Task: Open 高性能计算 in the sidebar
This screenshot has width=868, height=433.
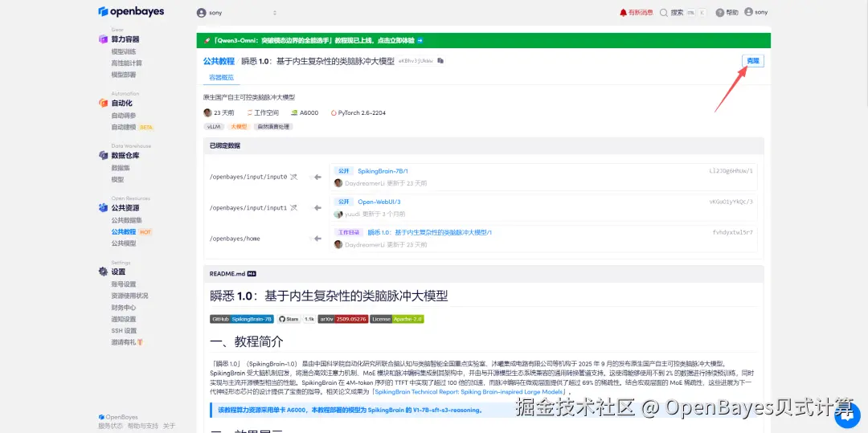Action: pos(127,63)
